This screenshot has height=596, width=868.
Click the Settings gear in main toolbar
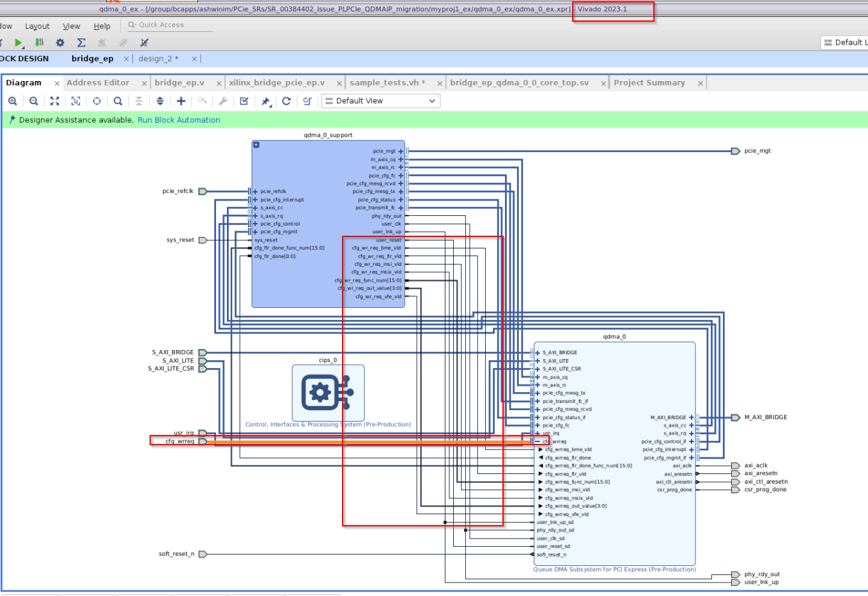tap(60, 43)
